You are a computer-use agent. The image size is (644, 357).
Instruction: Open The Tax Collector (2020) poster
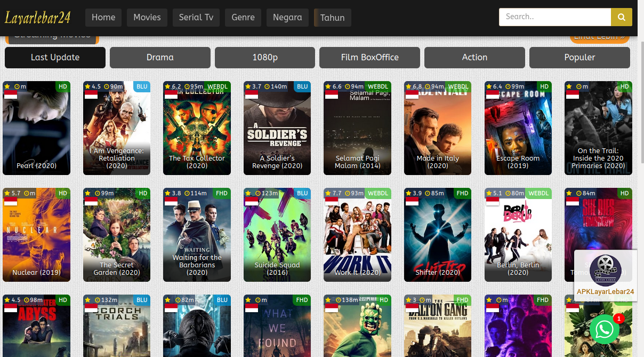click(x=197, y=128)
